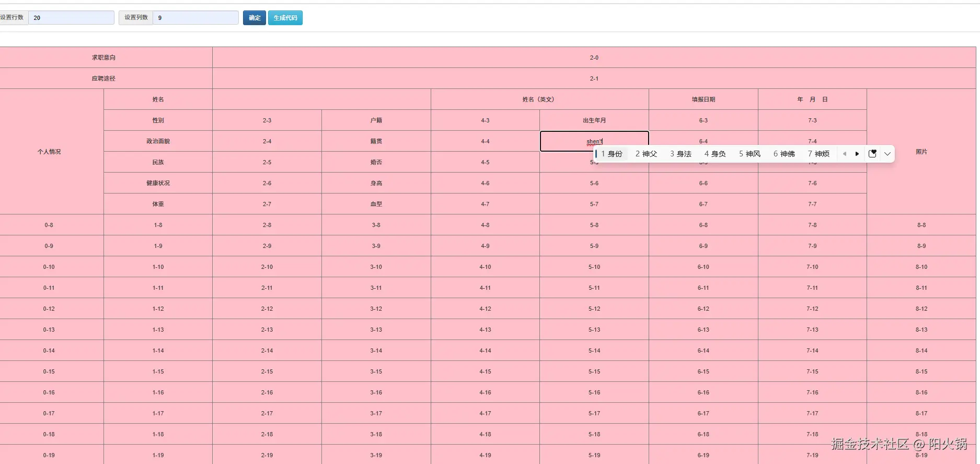Select cell 4-13
Image resolution: width=980 pixels, height=464 pixels.
click(485, 330)
